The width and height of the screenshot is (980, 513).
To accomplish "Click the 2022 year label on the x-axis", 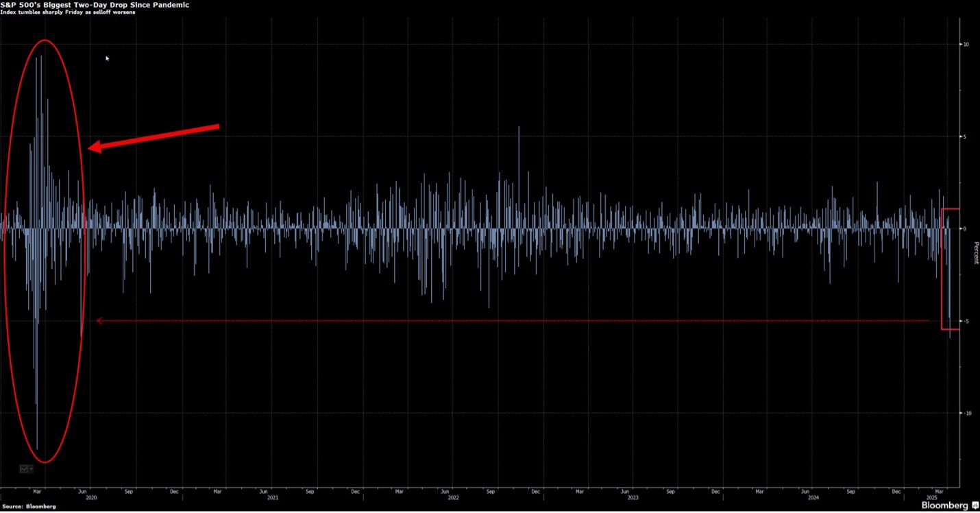I will [453, 497].
